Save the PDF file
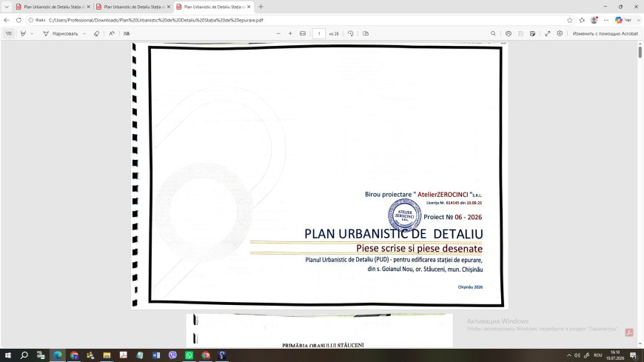 coord(520,34)
